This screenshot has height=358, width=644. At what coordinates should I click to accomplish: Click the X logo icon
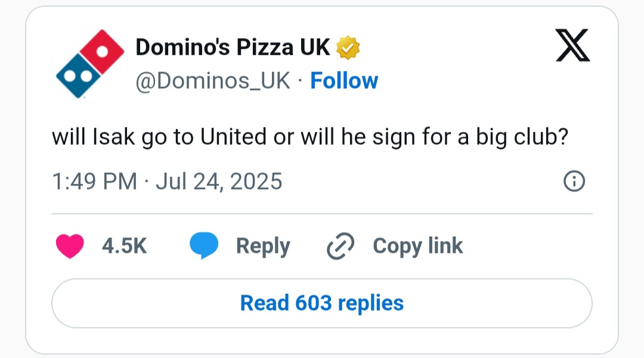[x=572, y=45]
